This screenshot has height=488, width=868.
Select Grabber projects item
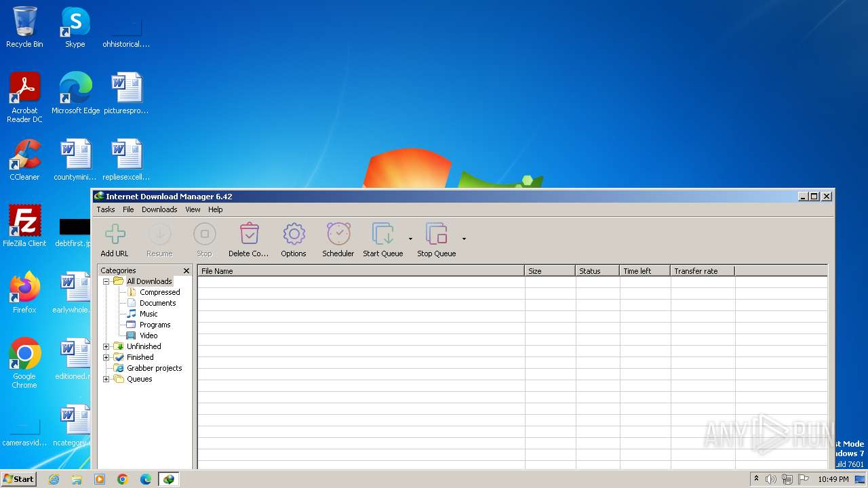coord(154,368)
